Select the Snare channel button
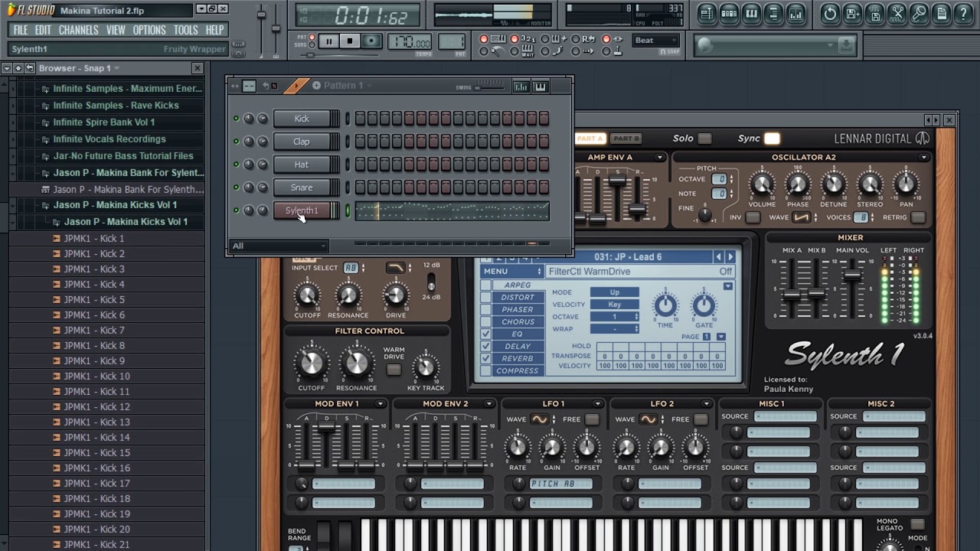This screenshot has height=551, width=980. 302,187
